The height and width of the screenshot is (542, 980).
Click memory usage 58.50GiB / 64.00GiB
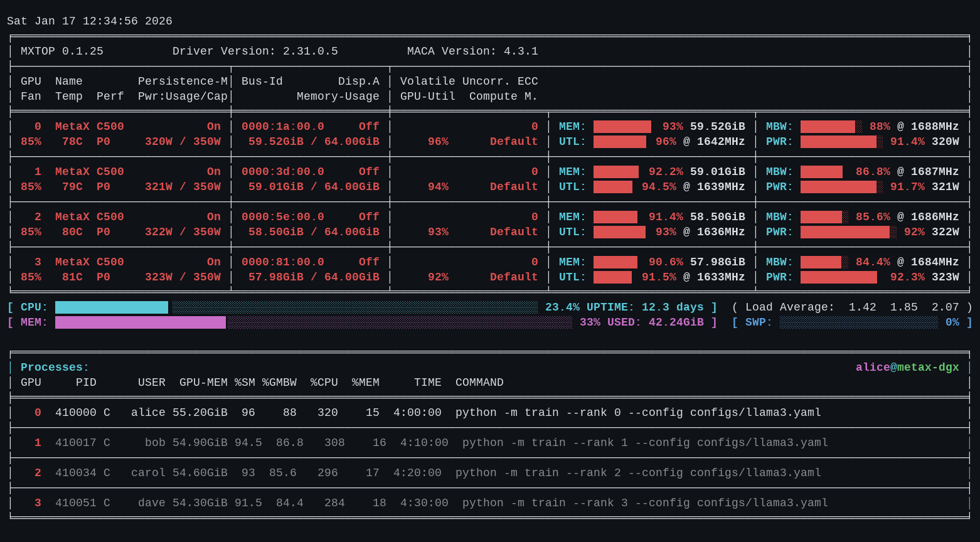coord(314,232)
